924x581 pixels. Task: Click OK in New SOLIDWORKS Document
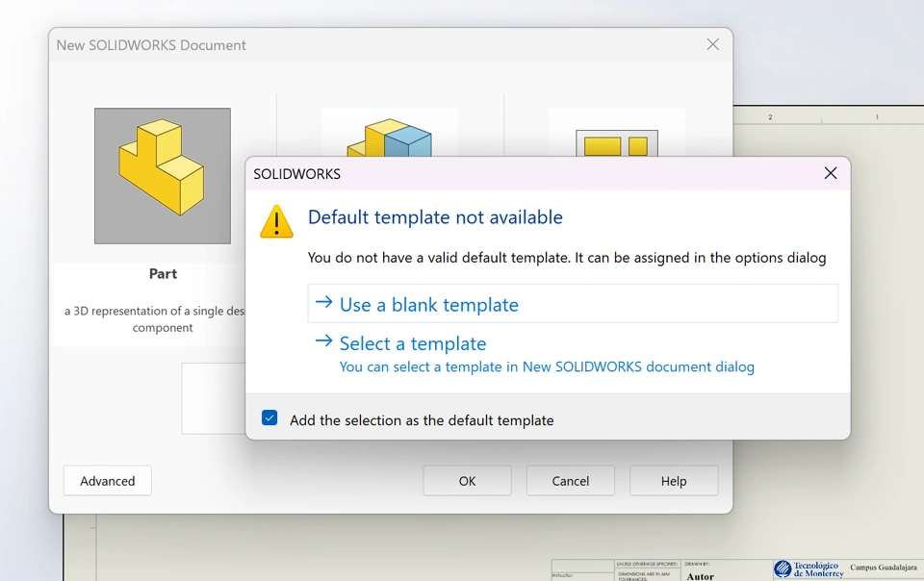tap(467, 481)
